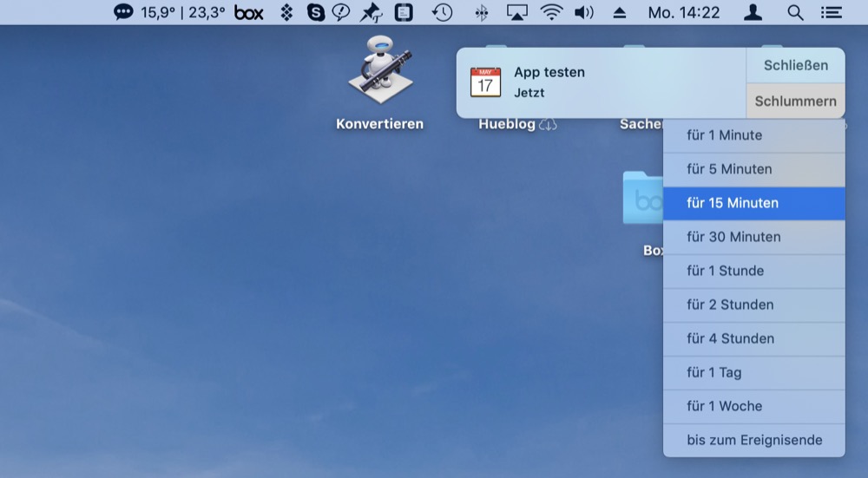The image size is (868, 478).
Task: Open Notification Center list icon
Action: click(x=832, y=12)
